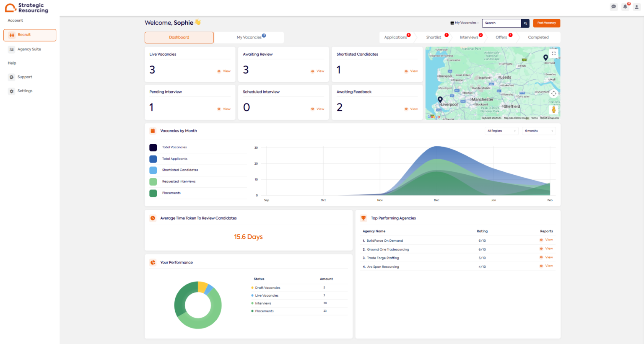Open the user profile icon

coord(636,7)
